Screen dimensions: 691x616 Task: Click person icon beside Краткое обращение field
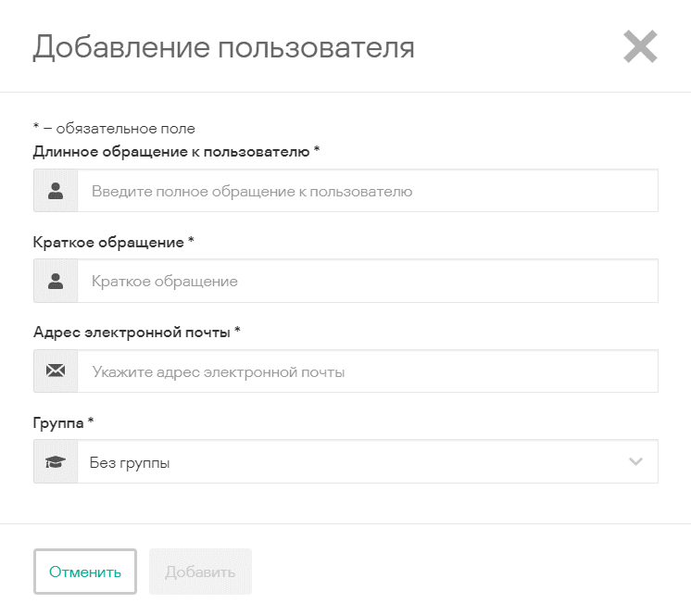[56, 281]
